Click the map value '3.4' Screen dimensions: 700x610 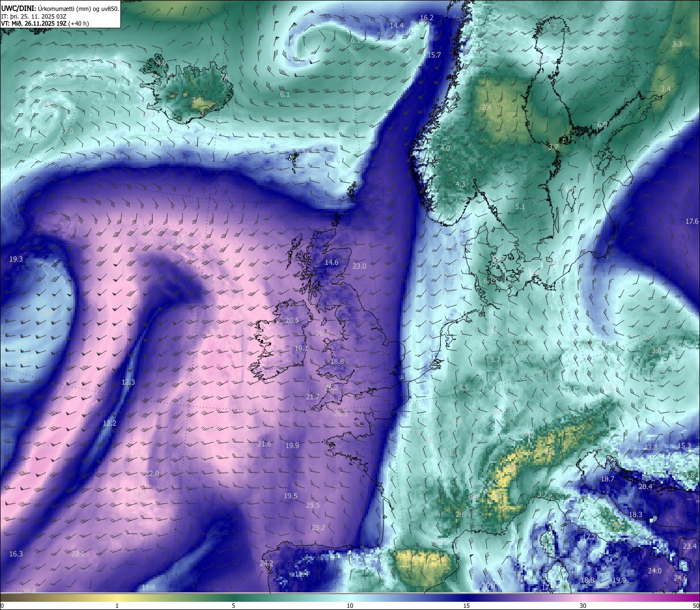click(665, 89)
